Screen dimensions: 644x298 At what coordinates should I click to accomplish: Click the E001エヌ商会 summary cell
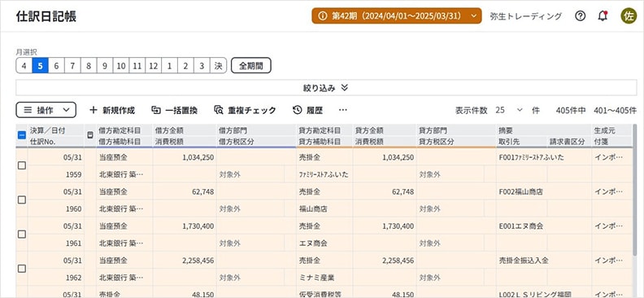[544, 226]
